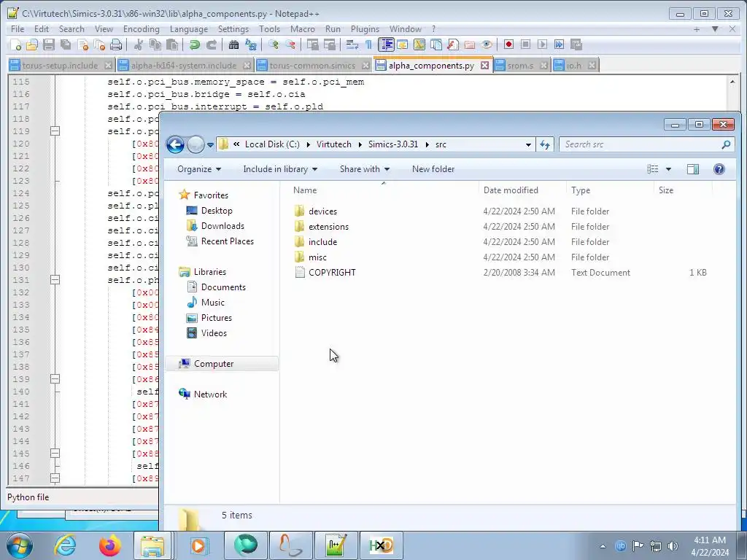The width and height of the screenshot is (747, 560).
Task: Click the Redo arrow icon
Action: coord(211,44)
